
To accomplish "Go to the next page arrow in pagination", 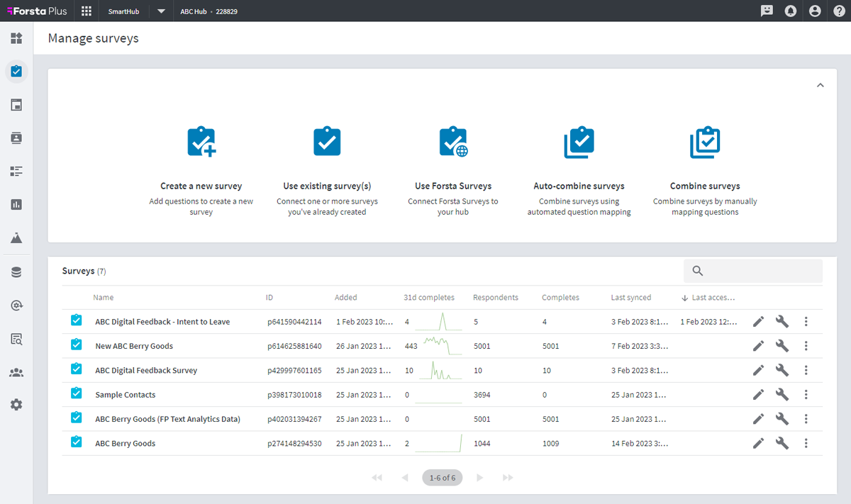I will pos(480,478).
